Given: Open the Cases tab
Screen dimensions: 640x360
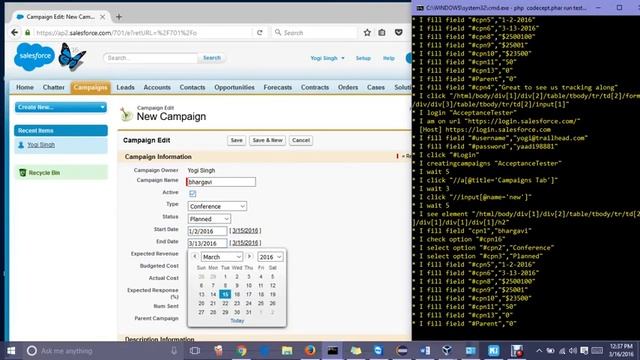Looking at the screenshot, I should (x=376, y=87).
